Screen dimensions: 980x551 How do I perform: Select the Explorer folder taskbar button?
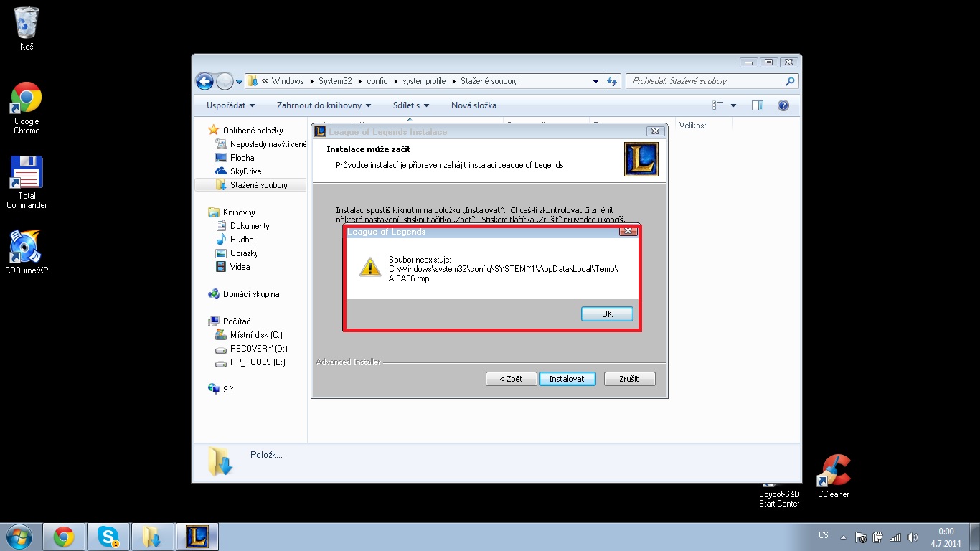[152, 537]
